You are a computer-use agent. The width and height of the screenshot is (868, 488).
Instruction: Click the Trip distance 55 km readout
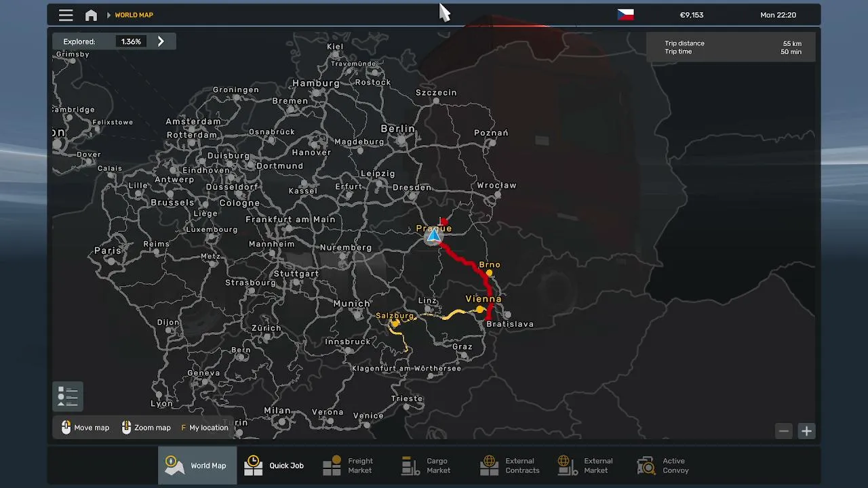732,43
